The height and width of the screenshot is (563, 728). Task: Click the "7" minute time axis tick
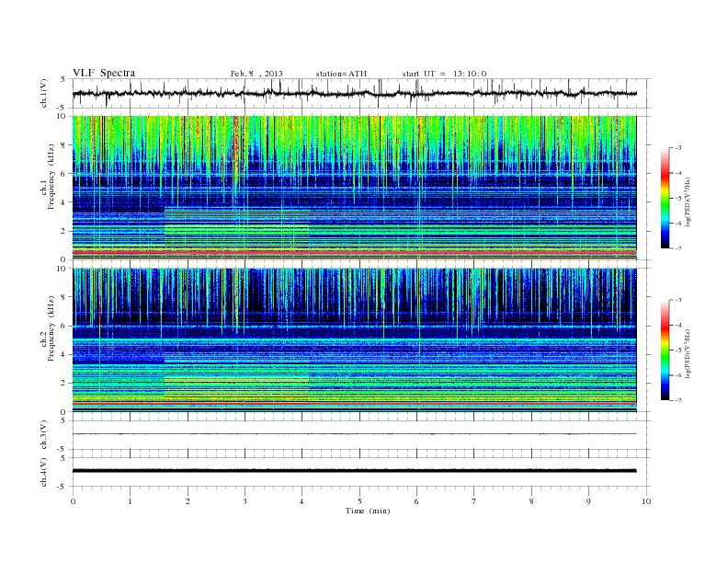[474, 501]
